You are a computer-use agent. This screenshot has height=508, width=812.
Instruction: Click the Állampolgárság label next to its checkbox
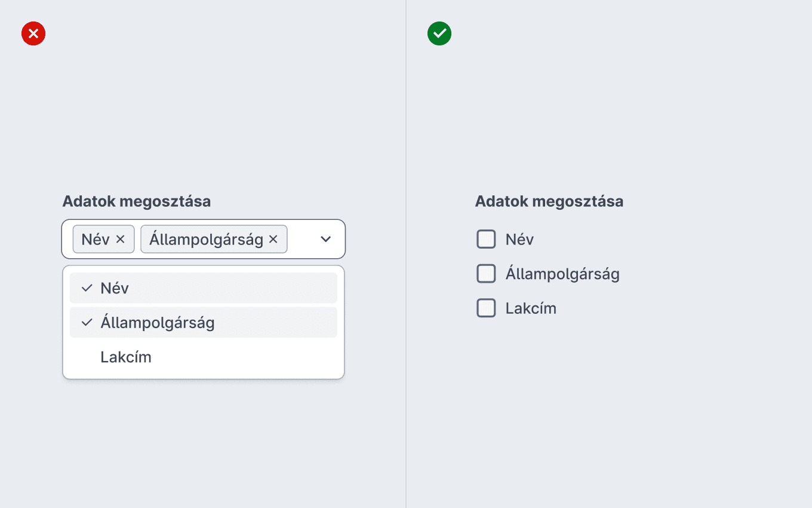point(562,274)
